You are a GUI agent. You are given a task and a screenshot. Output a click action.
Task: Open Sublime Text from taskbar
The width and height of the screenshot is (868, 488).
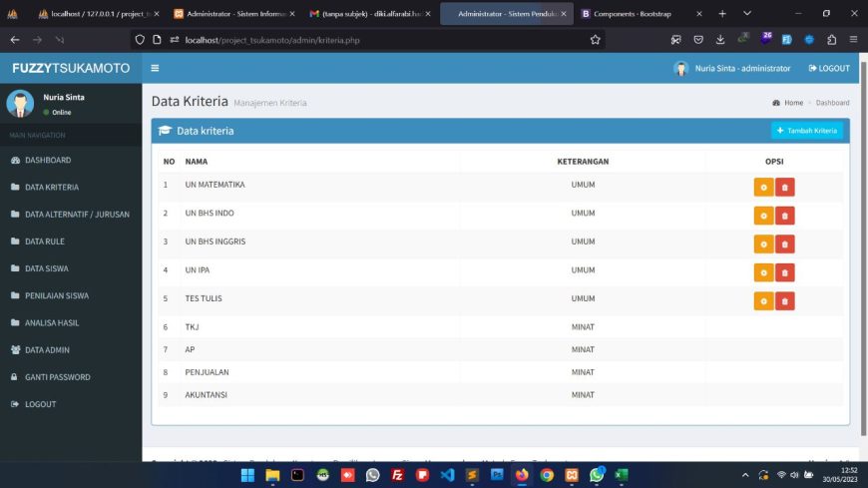pos(472,475)
